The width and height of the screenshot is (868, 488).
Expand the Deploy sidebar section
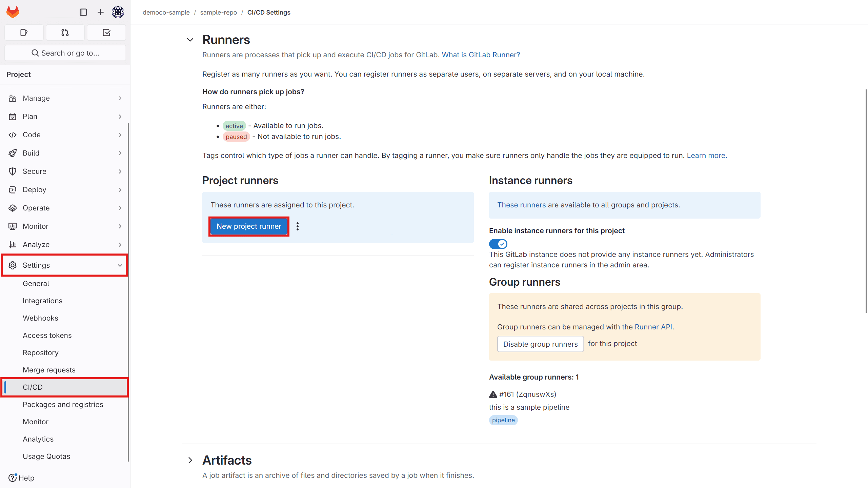[65, 190]
